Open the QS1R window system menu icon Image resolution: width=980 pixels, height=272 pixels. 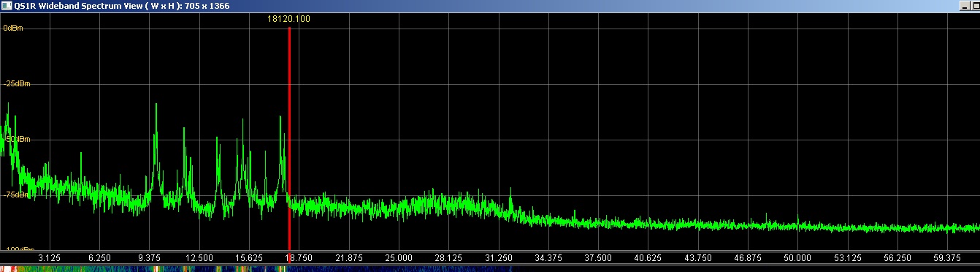[x=7, y=6]
